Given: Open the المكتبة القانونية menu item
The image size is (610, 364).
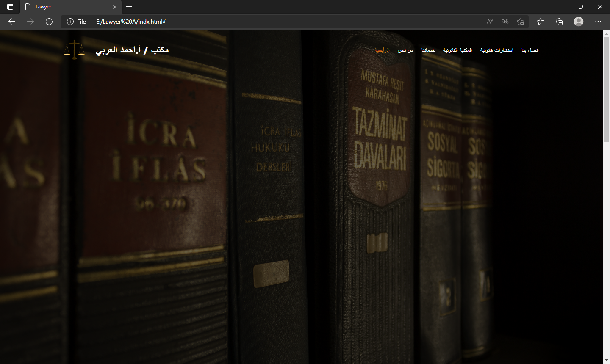Looking at the screenshot, I should point(457,50).
